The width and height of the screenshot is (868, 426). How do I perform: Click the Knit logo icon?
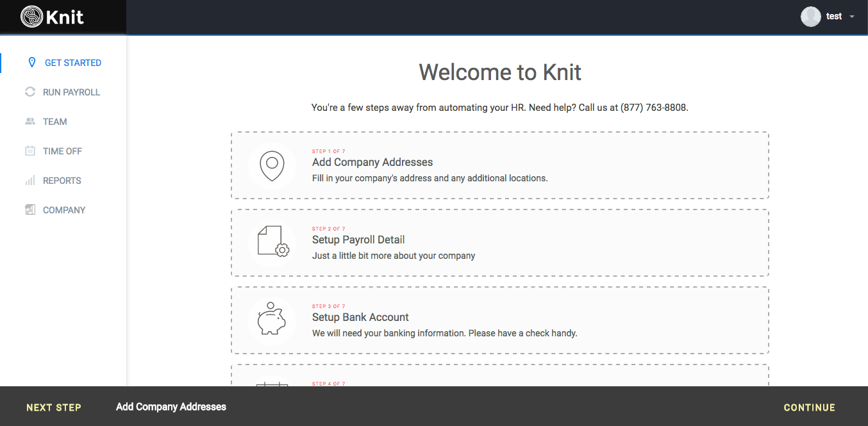coord(31,17)
